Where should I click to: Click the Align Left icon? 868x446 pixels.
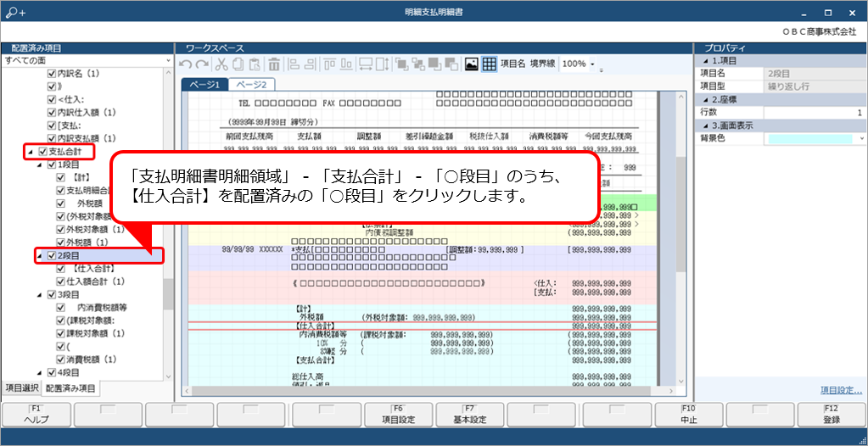294,64
